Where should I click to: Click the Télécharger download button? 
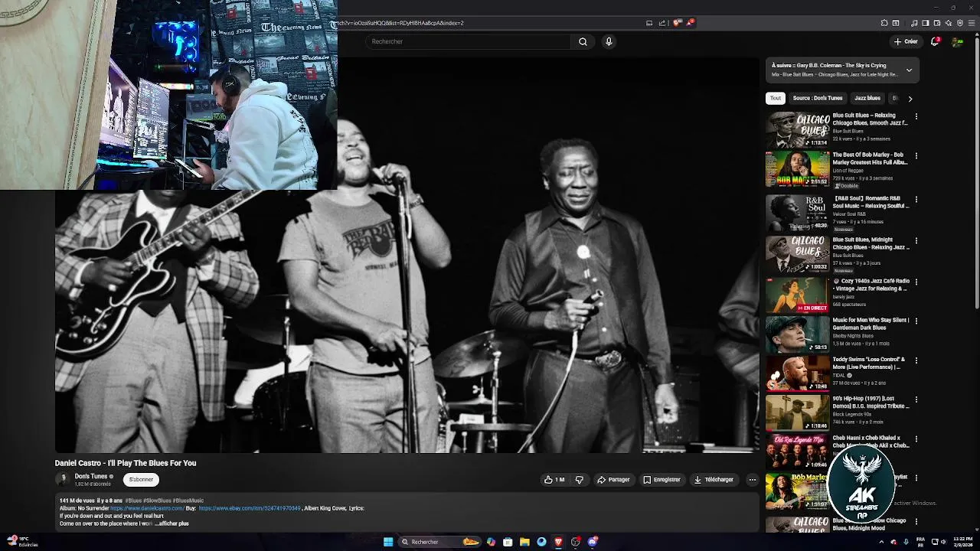714,480
